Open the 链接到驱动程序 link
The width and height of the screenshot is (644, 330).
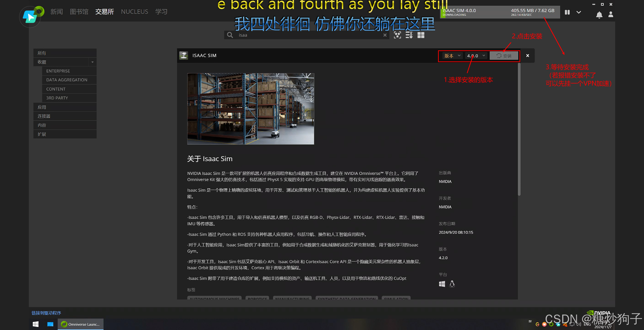[46, 313]
